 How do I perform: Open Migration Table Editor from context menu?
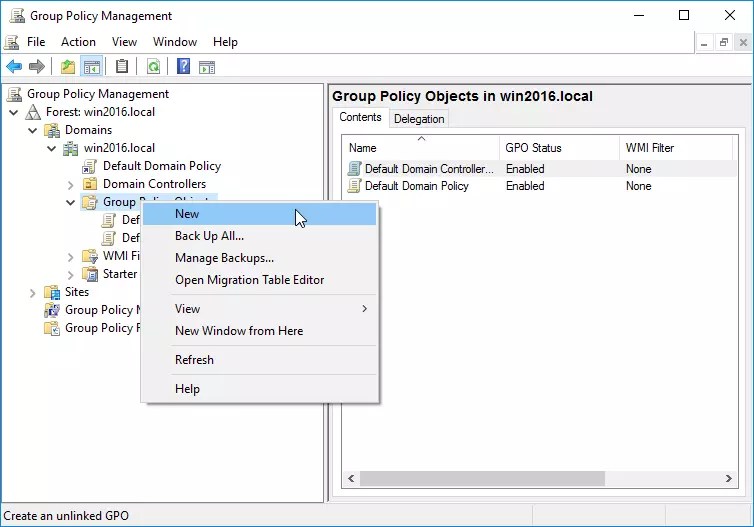tap(260, 280)
